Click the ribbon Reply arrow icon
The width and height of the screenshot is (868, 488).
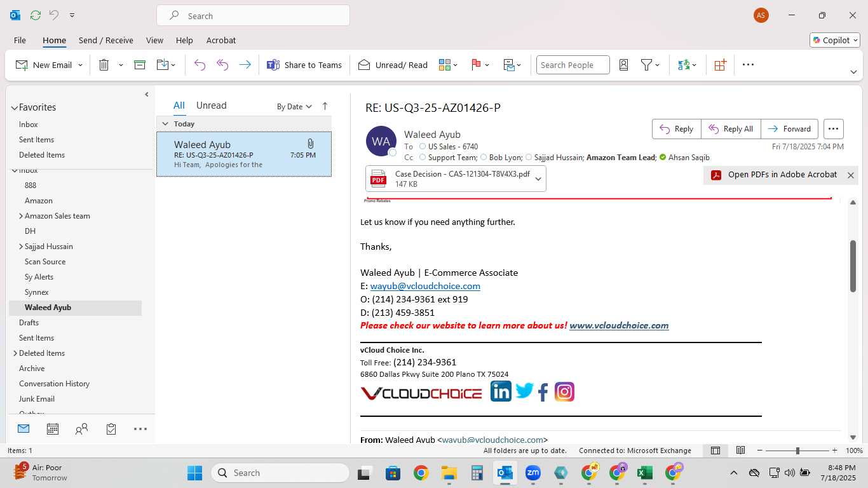[200, 65]
